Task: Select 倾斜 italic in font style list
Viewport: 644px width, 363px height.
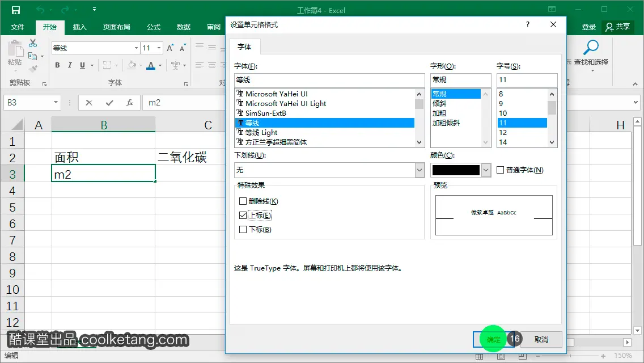Action: [439, 104]
